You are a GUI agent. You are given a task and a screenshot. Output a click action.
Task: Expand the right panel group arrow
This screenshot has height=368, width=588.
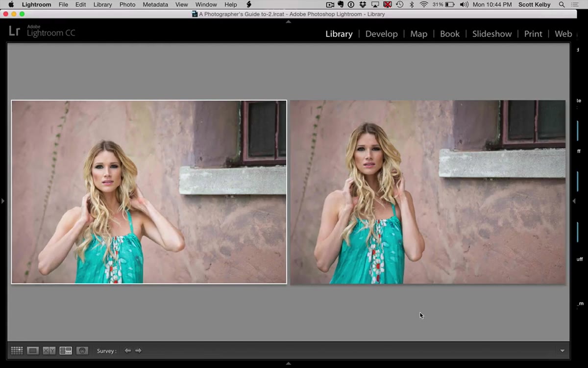(x=574, y=201)
